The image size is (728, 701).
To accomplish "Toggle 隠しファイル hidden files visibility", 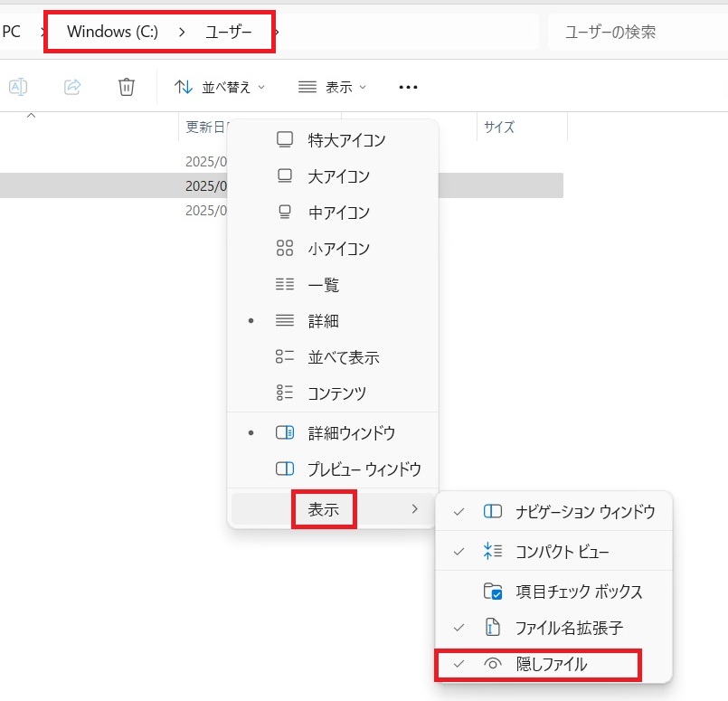I will [550, 664].
